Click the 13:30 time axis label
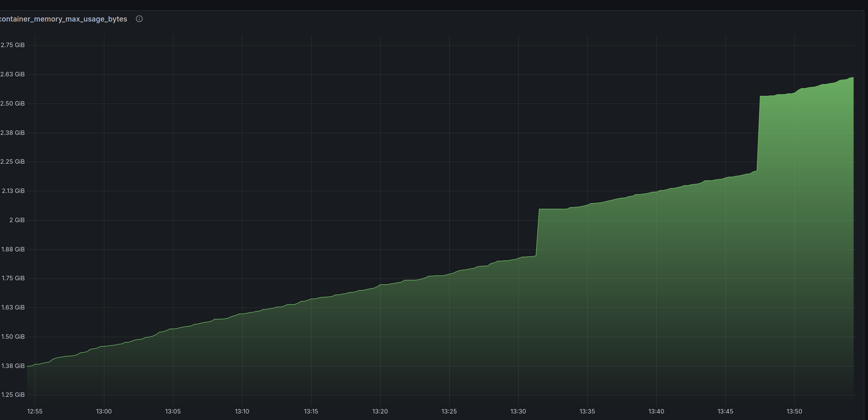Screen dimensions: 868x420 (518, 411)
